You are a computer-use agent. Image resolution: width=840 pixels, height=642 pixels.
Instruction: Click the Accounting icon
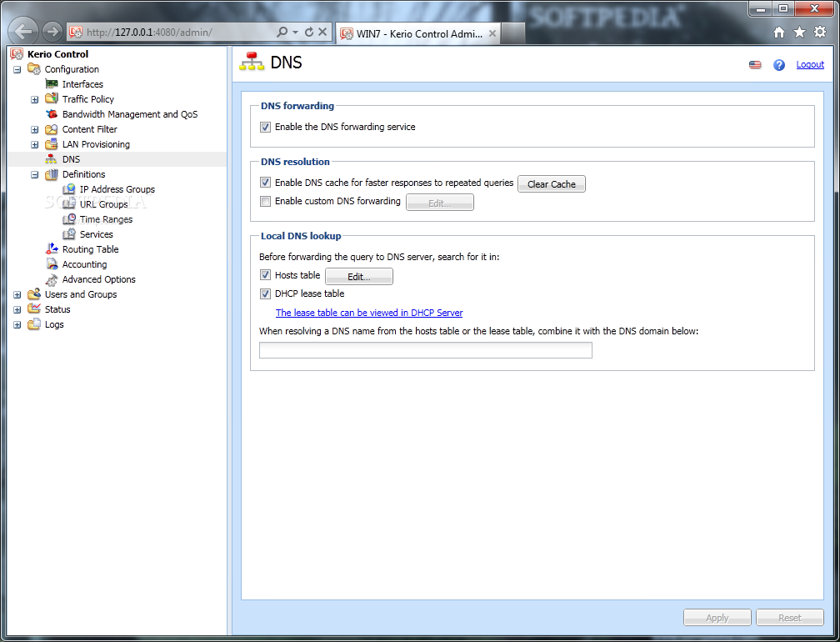52,264
